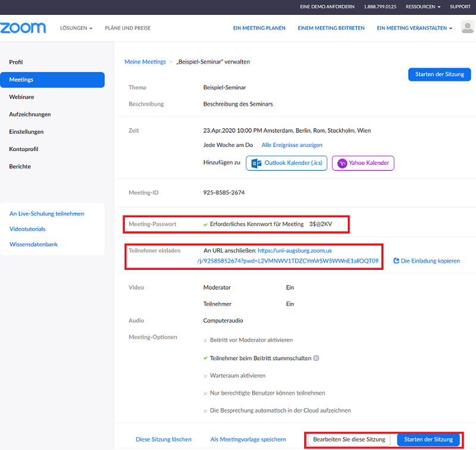This screenshot has width=476, height=450.
Task: Select Einstellungen in the sidebar
Action: pos(26,132)
